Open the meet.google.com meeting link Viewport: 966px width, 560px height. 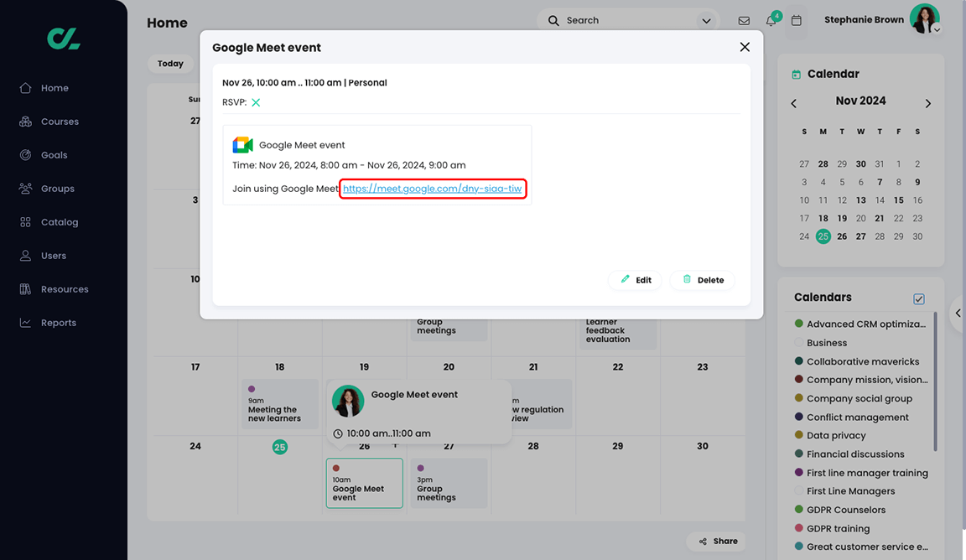tap(433, 189)
